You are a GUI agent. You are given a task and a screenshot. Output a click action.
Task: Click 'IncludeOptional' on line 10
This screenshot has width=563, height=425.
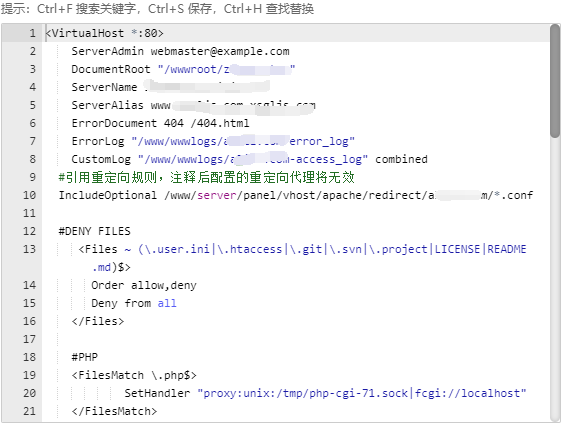[108, 195]
